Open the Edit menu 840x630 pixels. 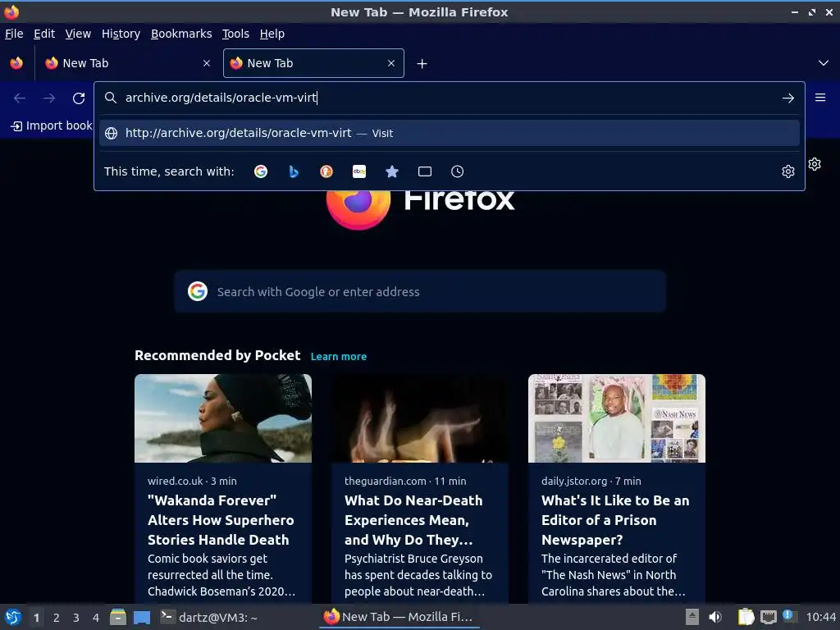pyautogui.click(x=44, y=34)
